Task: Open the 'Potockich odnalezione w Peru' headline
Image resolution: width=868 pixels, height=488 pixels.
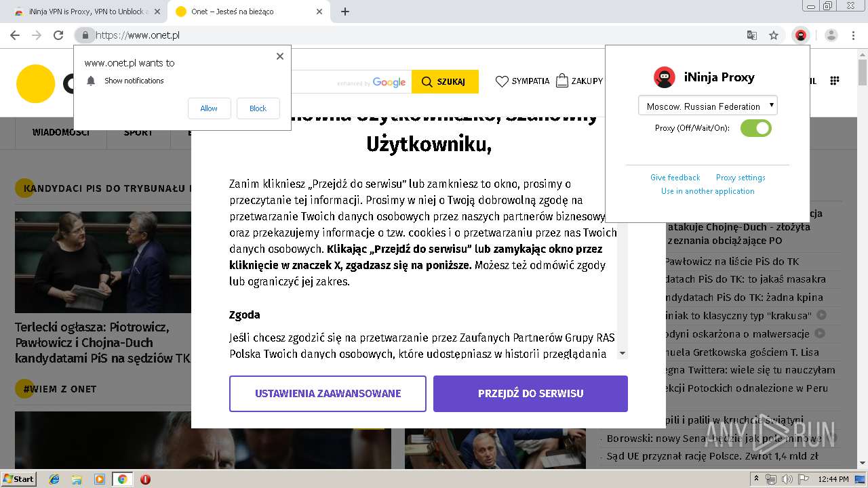Action: [x=746, y=389]
